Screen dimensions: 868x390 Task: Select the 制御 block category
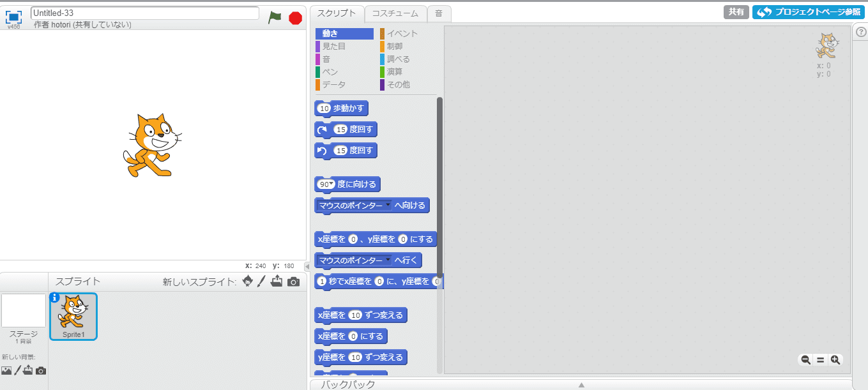click(407, 46)
